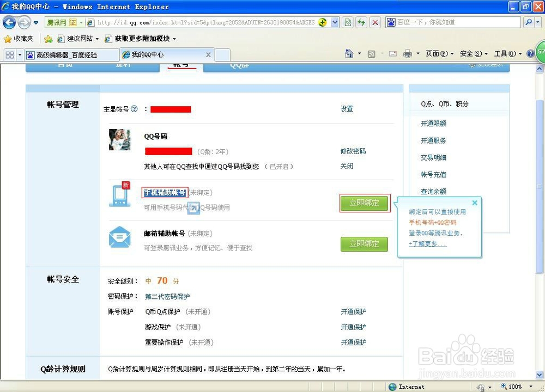
Task: Click 设置 link for 主显帐号
Action: pos(347,109)
